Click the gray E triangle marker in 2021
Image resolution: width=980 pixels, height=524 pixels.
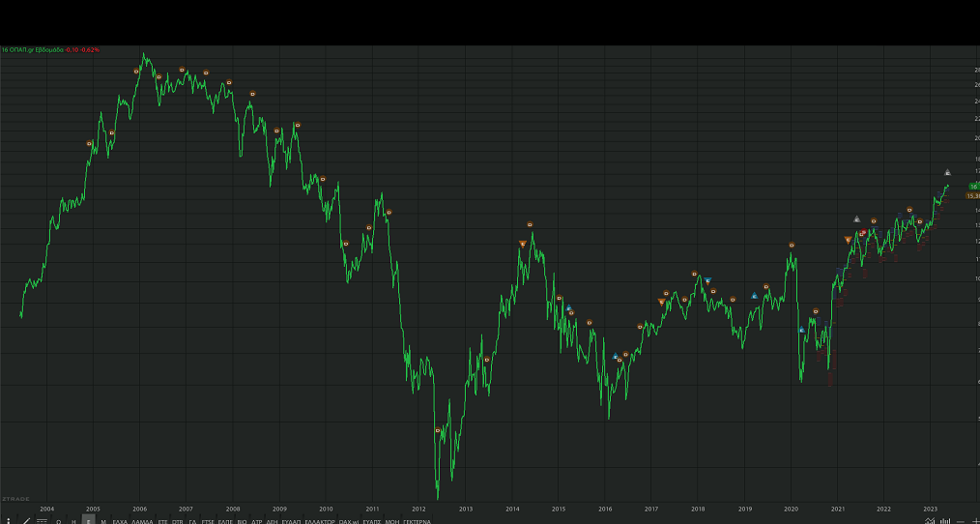coord(857,218)
